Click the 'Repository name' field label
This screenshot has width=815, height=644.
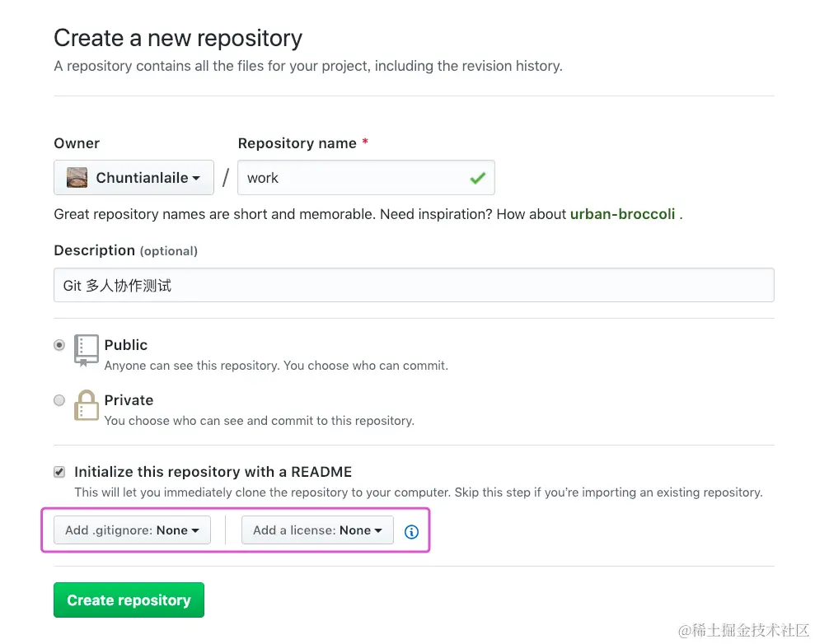297,143
